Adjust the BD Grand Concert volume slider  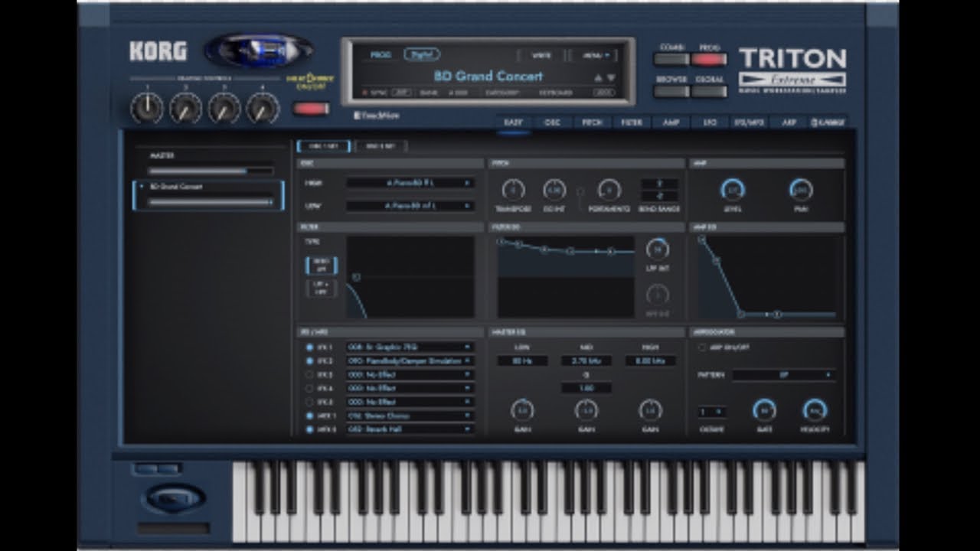click(x=211, y=202)
